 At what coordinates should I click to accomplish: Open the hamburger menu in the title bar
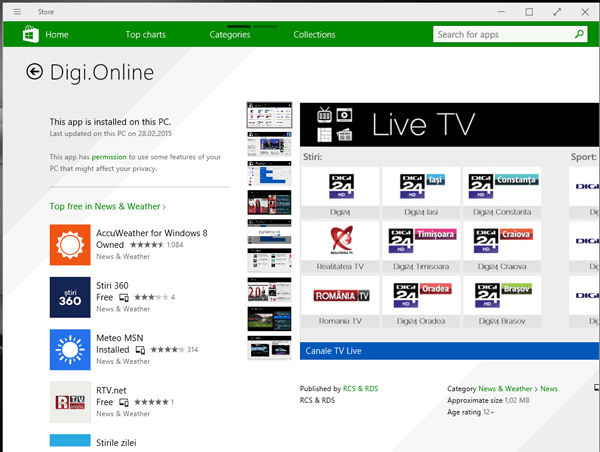click(x=17, y=11)
